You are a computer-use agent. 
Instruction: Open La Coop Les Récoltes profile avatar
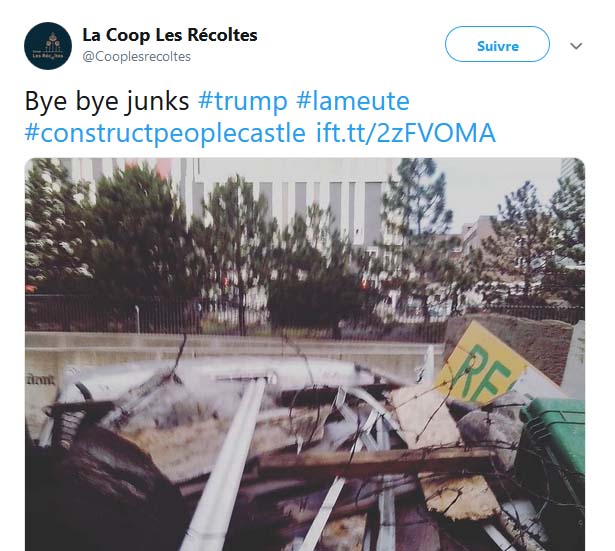click(48, 45)
